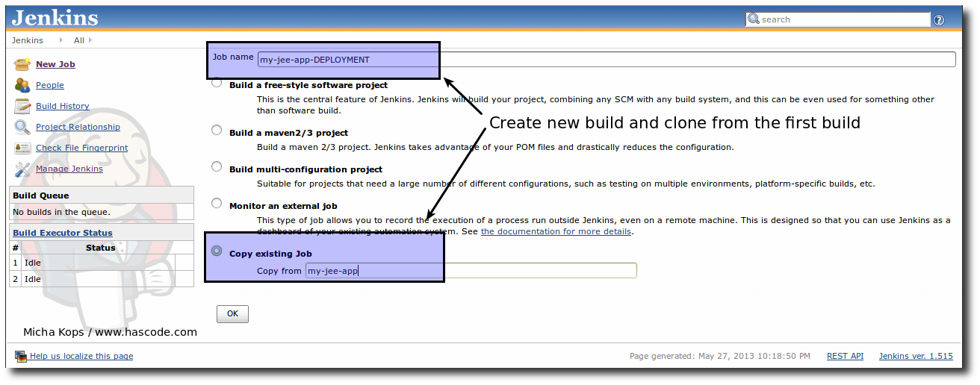Click the Check File Fingerprint icon

pos(22,148)
